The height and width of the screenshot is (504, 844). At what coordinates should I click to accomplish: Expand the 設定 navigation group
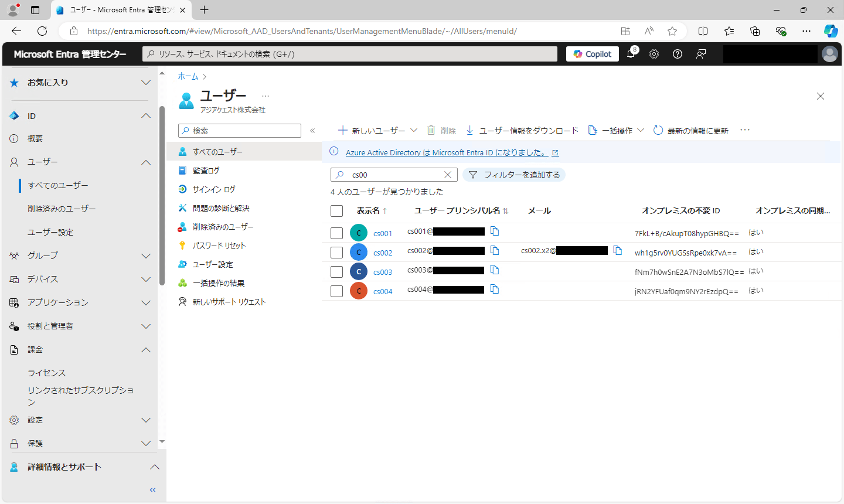coord(146,420)
